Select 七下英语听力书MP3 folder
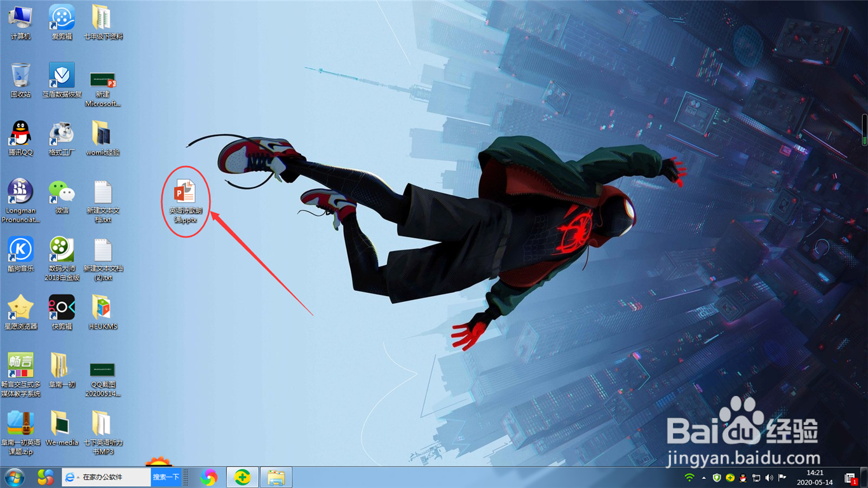The width and height of the screenshot is (868, 488). 102,433
